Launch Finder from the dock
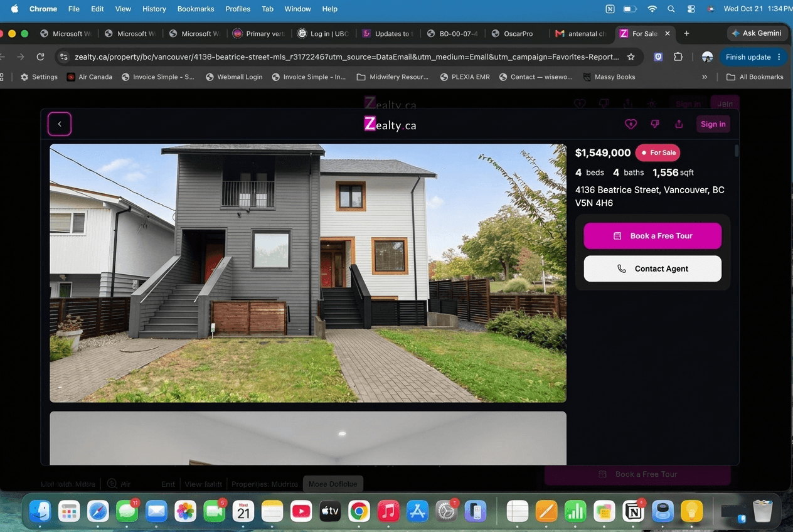 (x=40, y=511)
